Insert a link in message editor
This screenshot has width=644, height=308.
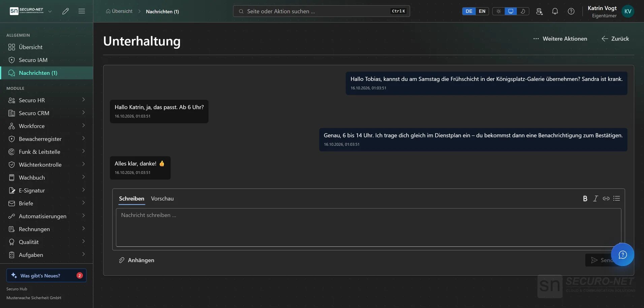[x=606, y=198]
